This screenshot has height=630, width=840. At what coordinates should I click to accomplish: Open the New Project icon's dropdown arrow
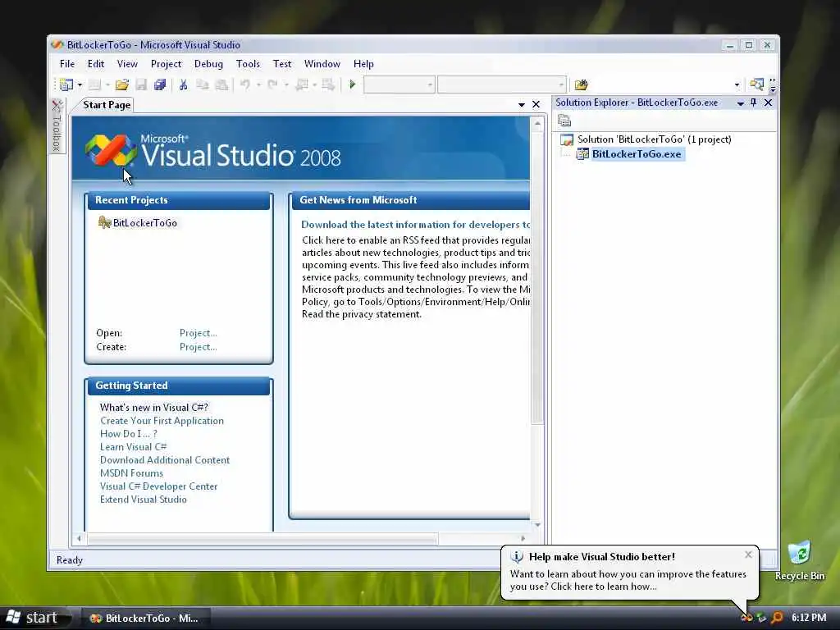80,84
